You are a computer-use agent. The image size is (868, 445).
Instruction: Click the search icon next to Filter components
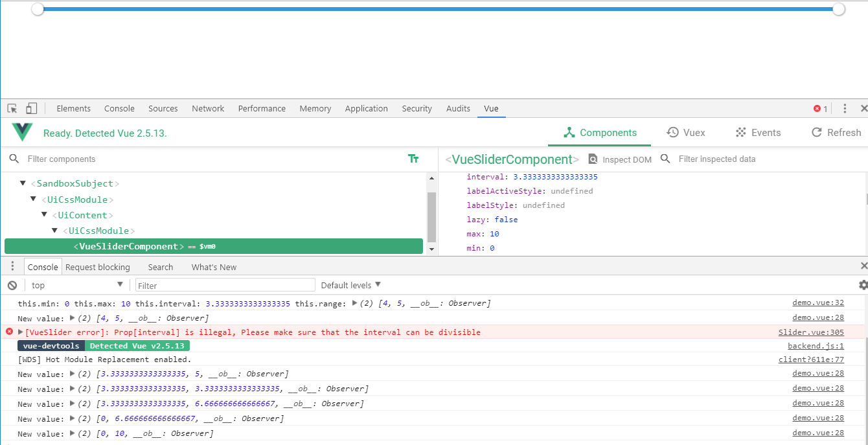14,159
